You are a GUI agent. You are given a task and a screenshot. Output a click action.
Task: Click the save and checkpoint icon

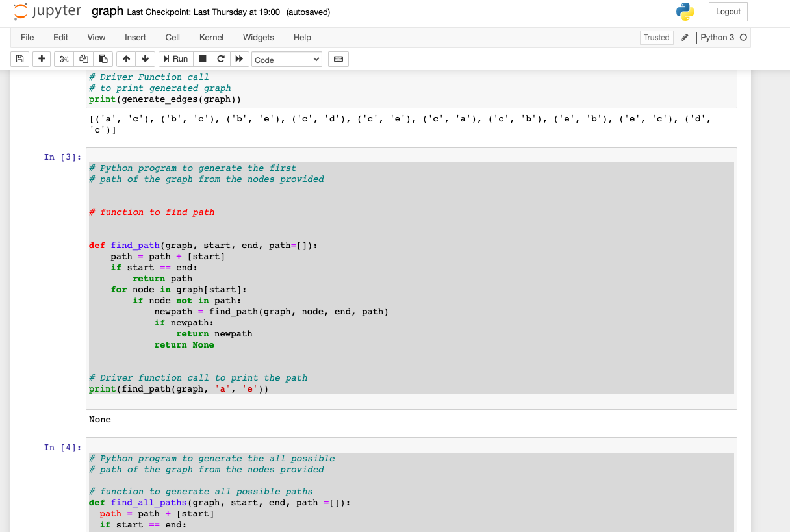click(19, 59)
